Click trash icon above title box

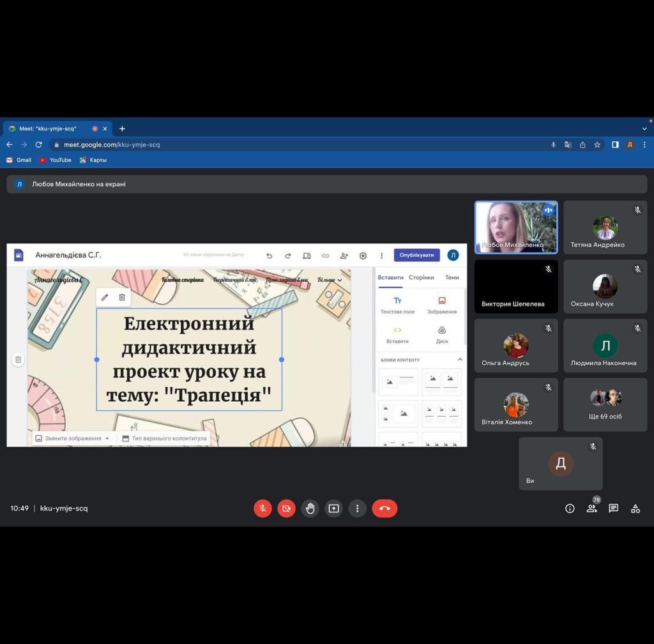pos(122,297)
